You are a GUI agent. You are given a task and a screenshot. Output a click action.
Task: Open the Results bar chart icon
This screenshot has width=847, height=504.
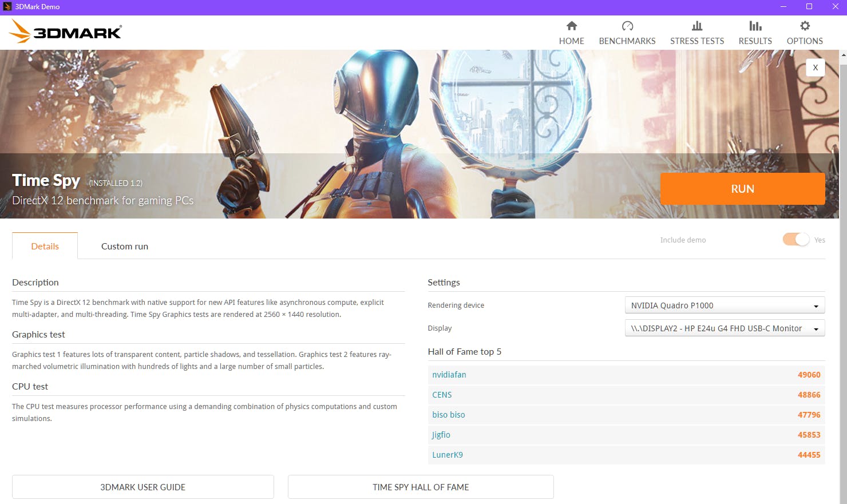coord(755,26)
